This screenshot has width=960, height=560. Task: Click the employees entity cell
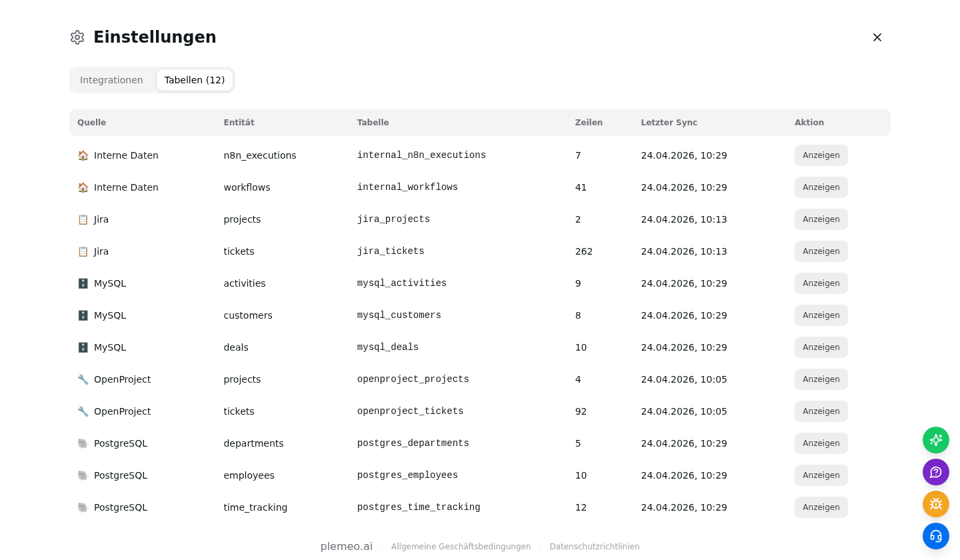click(x=249, y=475)
